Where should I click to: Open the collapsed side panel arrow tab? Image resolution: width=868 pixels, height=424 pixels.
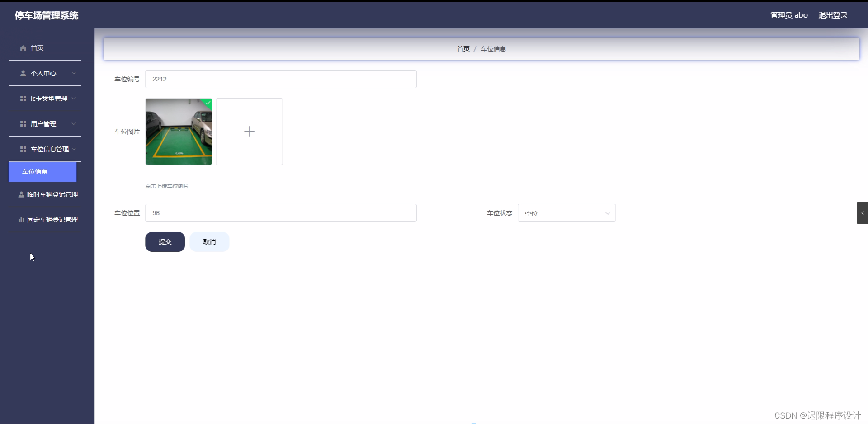point(862,213)
